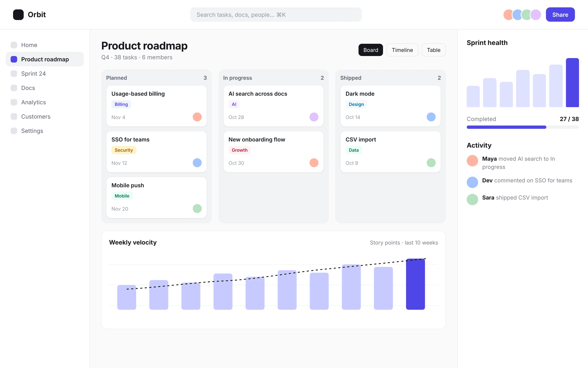Open Settings in the sidebar

(x=45, y=131)
